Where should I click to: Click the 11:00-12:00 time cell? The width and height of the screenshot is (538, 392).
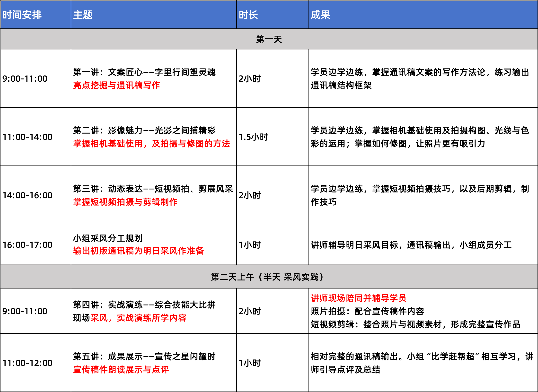[36, 363]
